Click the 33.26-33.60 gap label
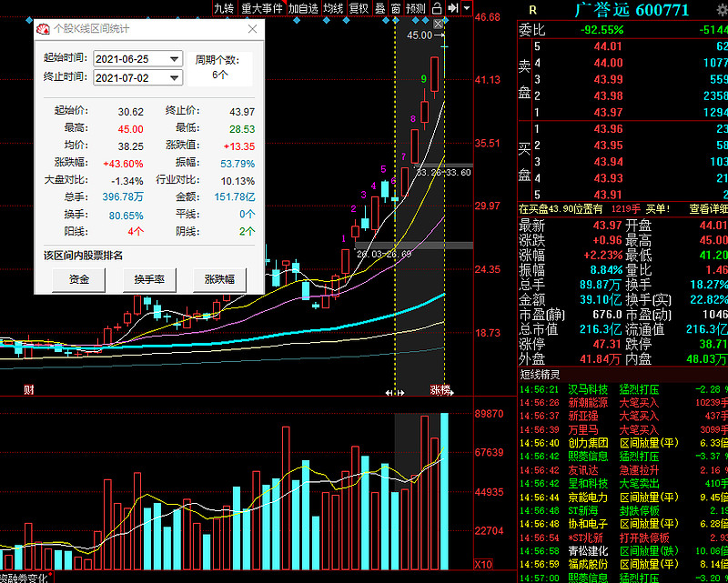The image size is (728, 583). coord(443,173)
